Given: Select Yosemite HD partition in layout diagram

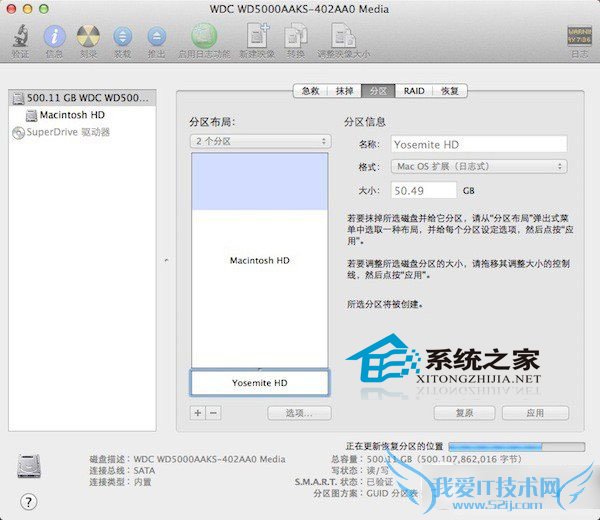Looking at the screenshot, I should (260, 382).
